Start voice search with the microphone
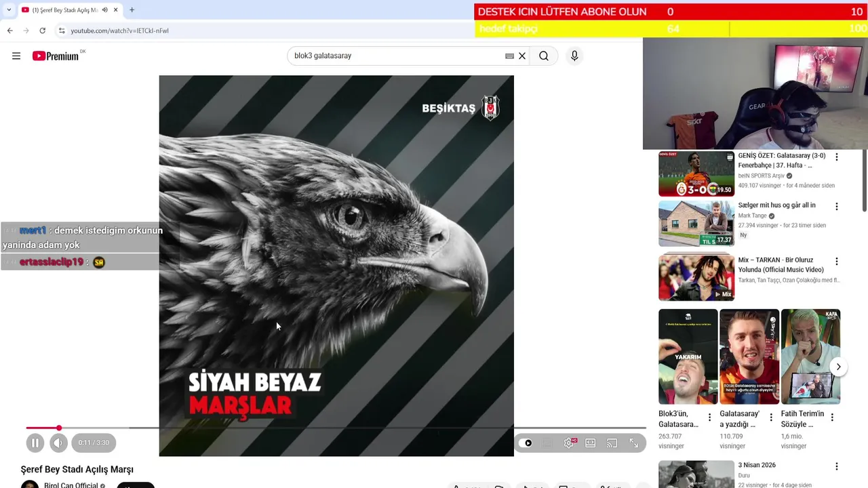Screen dimensions: 868x488 [x=574, y=56]
